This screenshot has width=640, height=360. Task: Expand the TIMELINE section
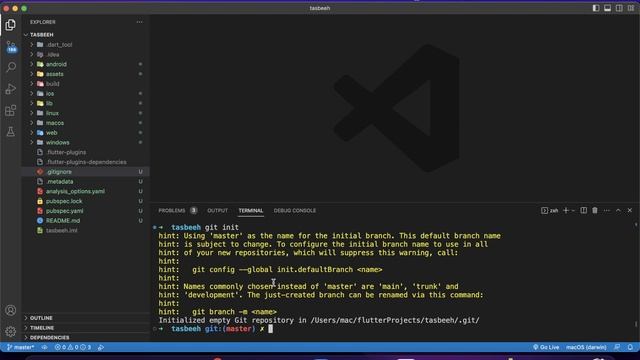[x=86, y=328]
